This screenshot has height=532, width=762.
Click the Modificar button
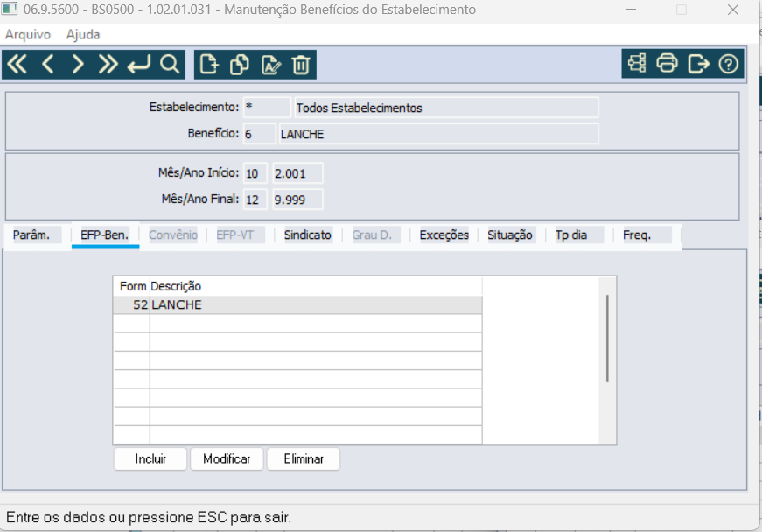point(227,459)
